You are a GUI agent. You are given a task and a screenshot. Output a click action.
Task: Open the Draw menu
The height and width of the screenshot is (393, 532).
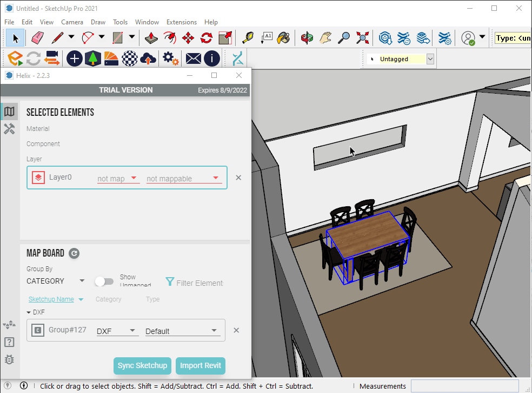pyautogui.click(x=98, y=22)
